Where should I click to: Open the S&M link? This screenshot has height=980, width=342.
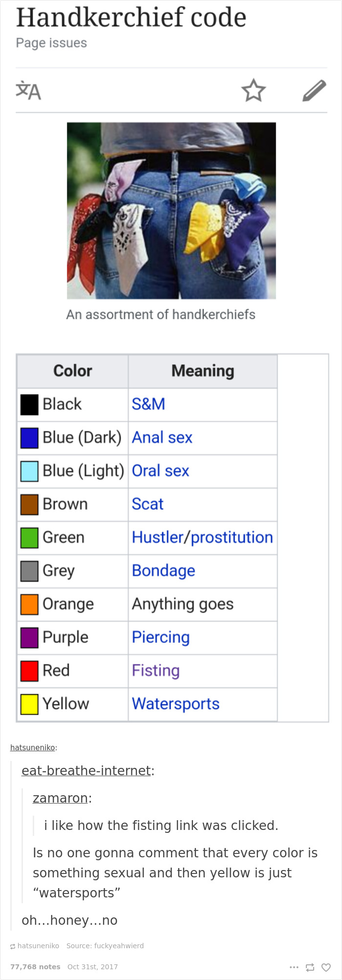[149, 404]
